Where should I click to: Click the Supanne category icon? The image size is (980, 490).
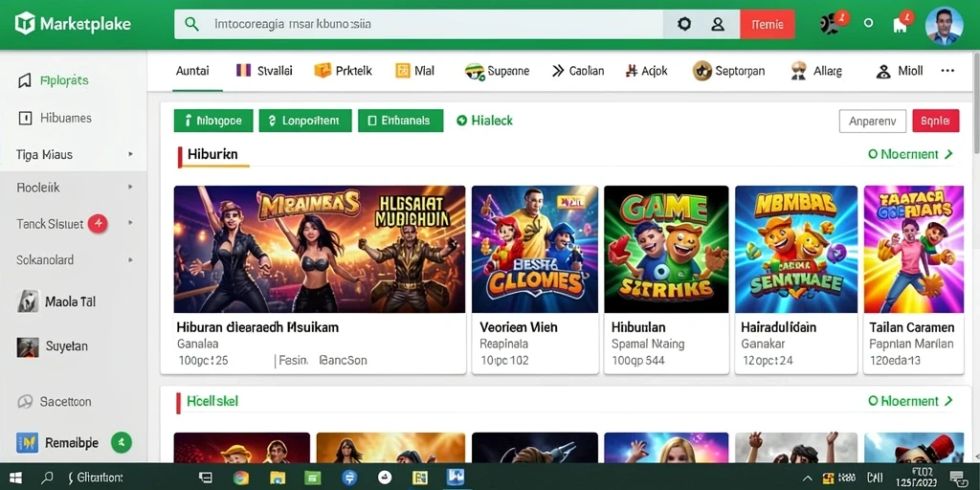[475, 71]
